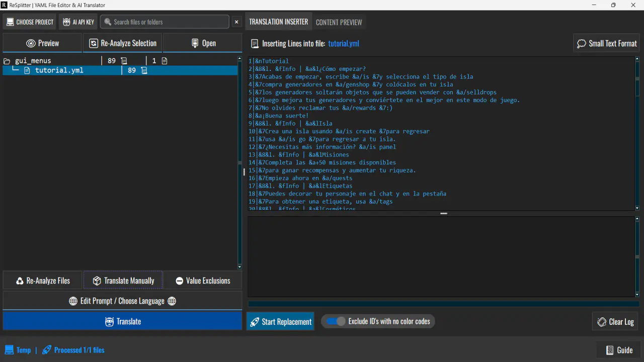
Task: Click the Choose Project button
Action: pos(30,22)
